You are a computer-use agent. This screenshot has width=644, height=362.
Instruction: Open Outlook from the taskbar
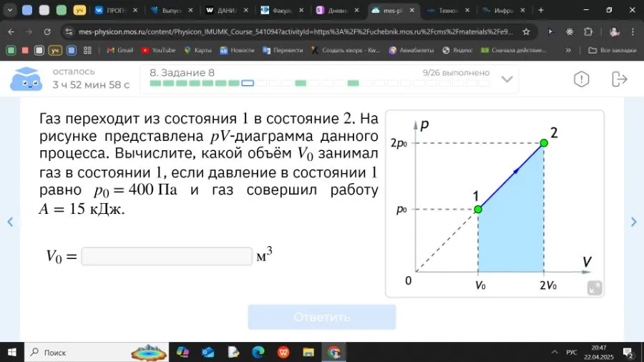[208, 352]
